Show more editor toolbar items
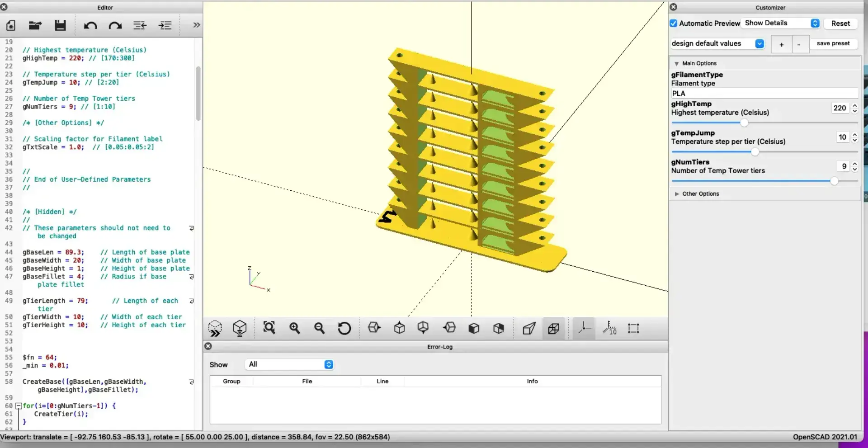The height and width of the screenshot is (448, 868). [x=196, y=25]
